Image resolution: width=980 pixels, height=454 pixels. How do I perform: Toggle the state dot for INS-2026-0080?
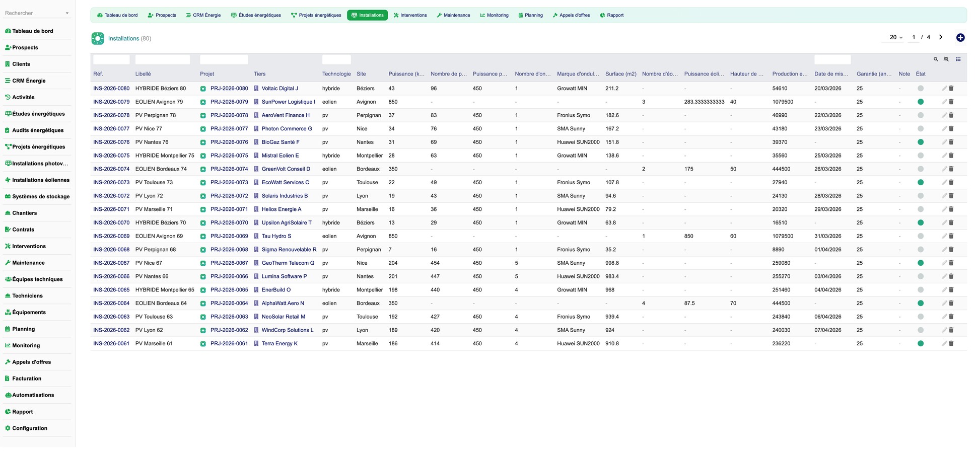[921, 89]
